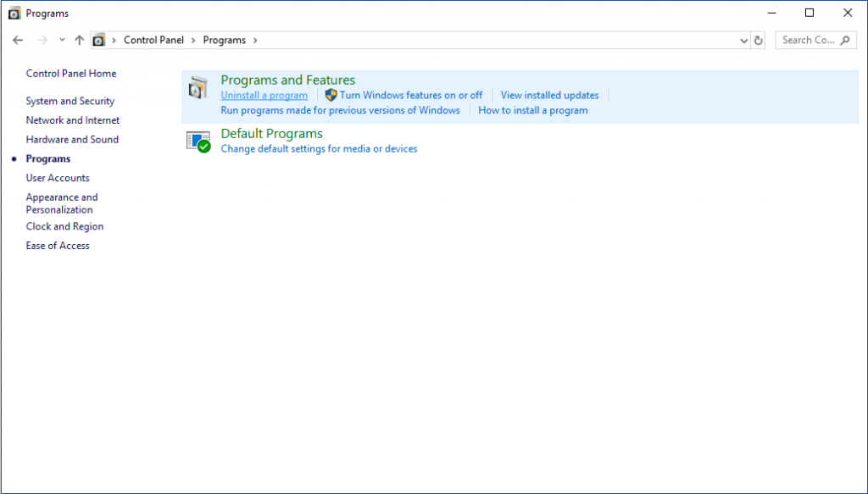Screen dimensions: 868x494
Task: Select Programs in the sidebar
Action: 48,158
